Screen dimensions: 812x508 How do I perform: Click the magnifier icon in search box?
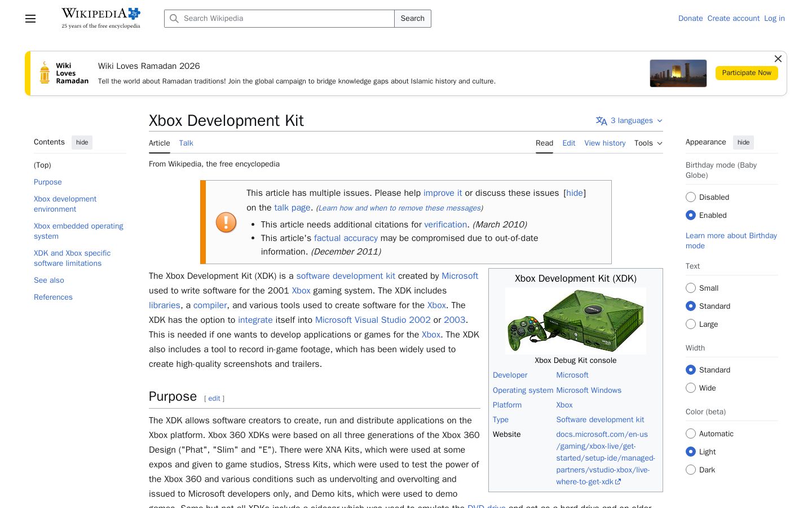click(174, 19)
